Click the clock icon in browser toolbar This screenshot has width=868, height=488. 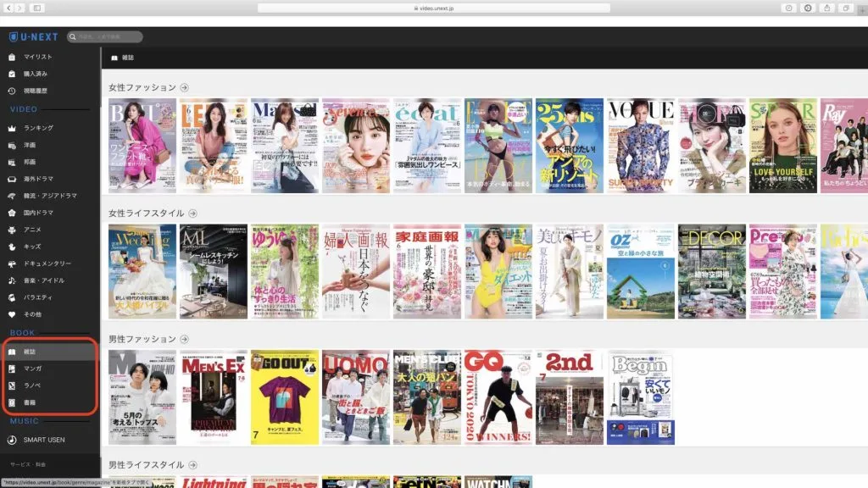pos(789,8)
